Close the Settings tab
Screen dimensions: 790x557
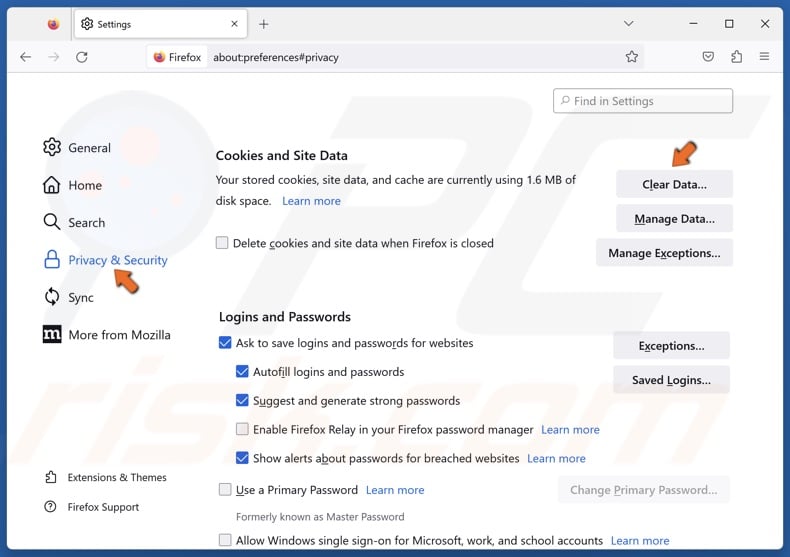(234, 24)
